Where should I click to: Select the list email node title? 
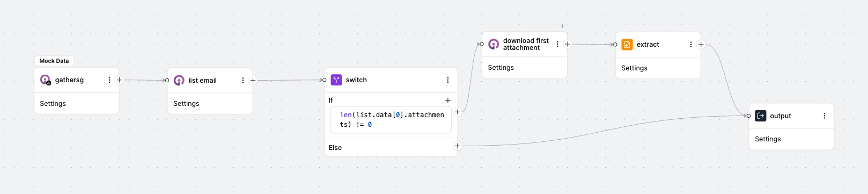[202, 81]
